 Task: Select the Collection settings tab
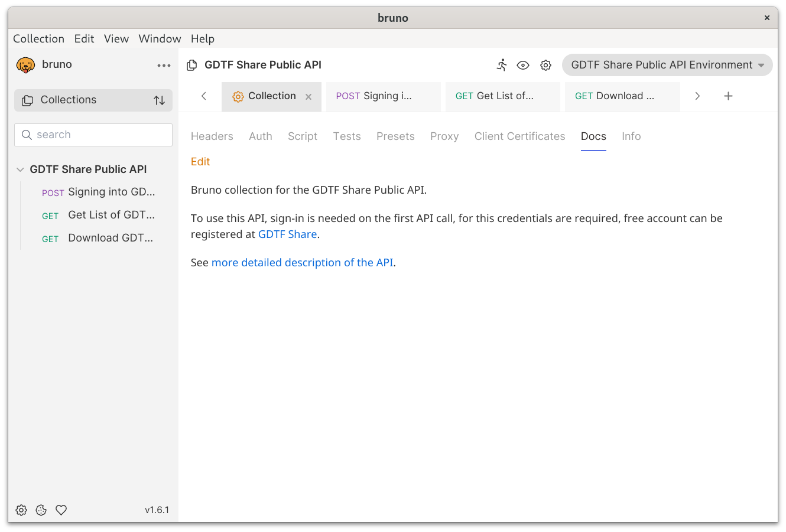pyautogui.click(x=272, y=96)
